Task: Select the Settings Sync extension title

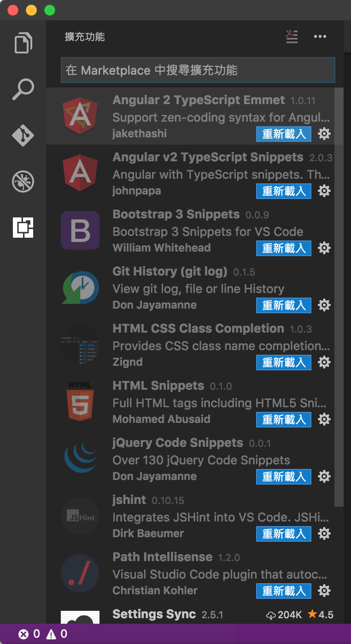Action: tap(154, 615)
